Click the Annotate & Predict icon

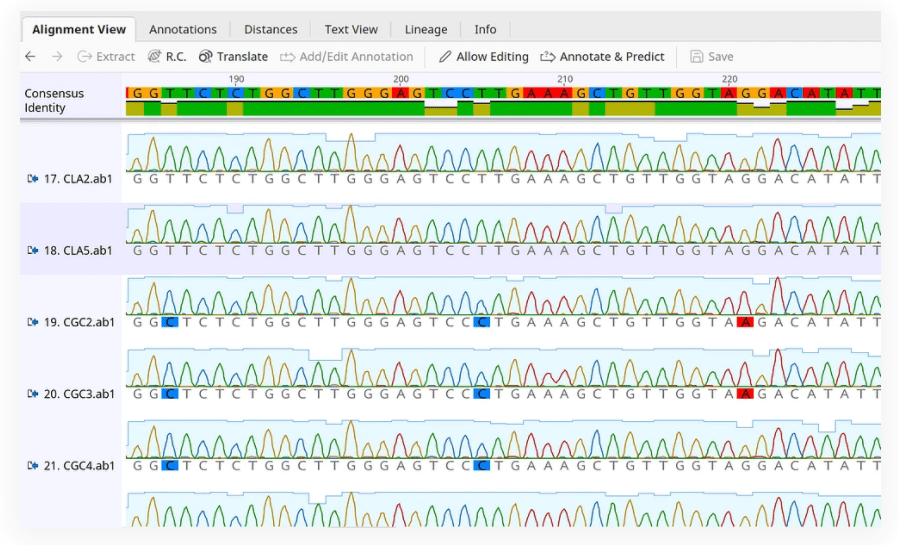coord(548,57)
